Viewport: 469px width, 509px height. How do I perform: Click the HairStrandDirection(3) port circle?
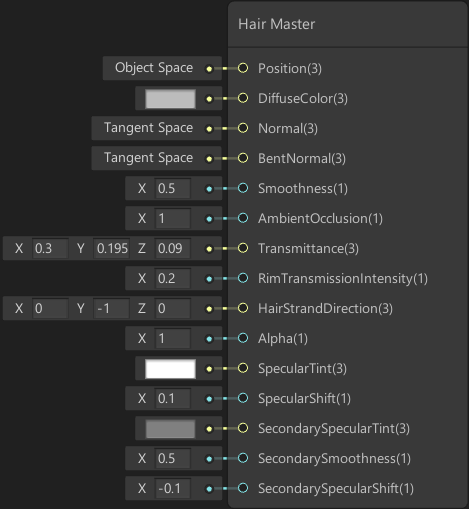(243, 308)
